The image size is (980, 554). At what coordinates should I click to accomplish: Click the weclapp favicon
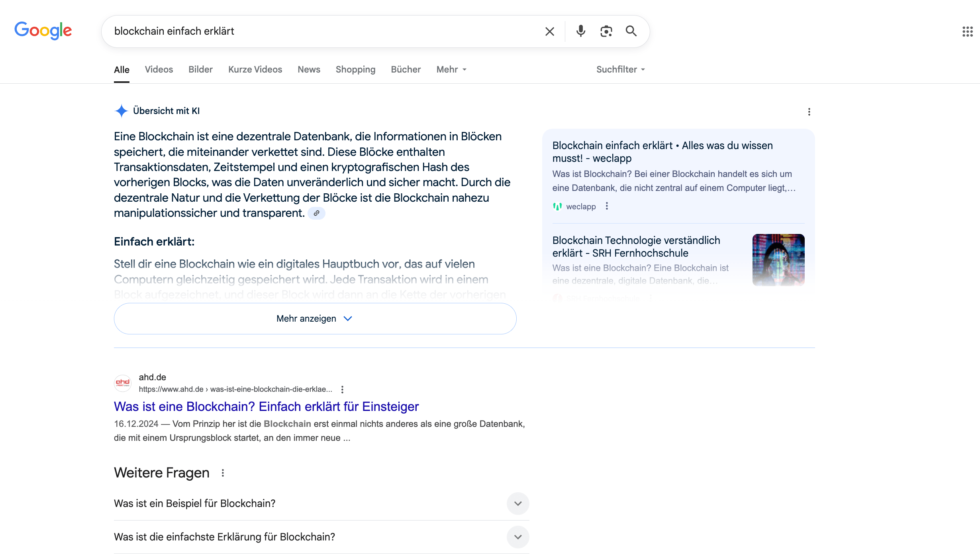click(557, 206)
